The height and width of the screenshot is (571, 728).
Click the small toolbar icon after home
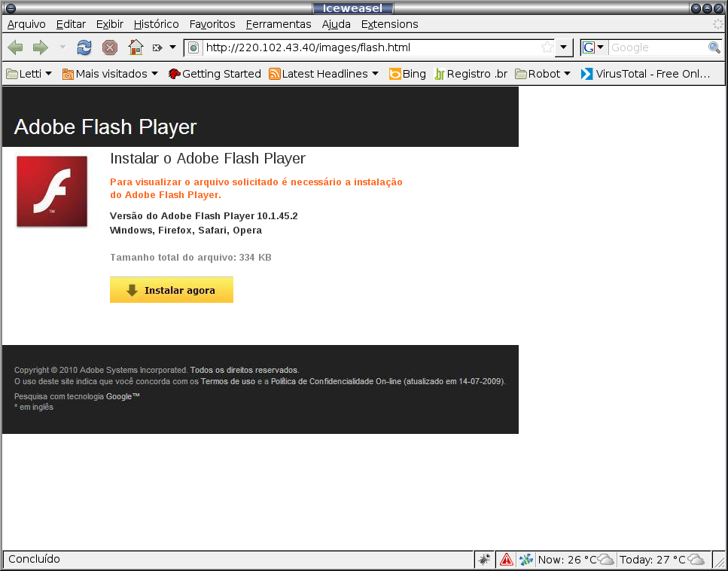(x=157, y=47)
